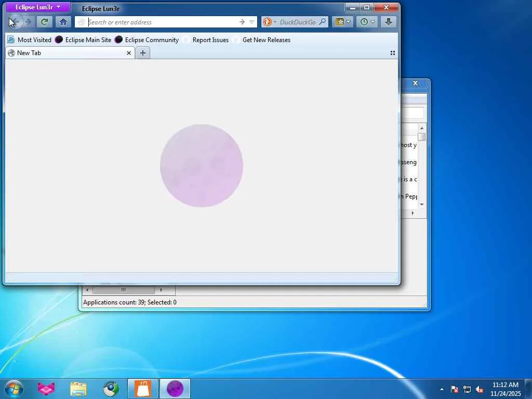Expand the history button dropdown arrow
Image resolution: width=532 pixels, height=399 pixels.
tap(373, 22)
